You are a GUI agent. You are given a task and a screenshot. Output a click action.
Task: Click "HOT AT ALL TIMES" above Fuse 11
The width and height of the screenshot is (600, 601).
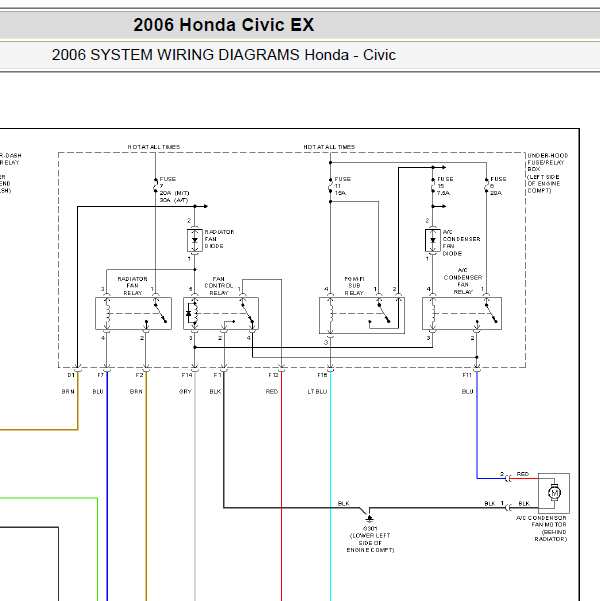pos(329,147)
